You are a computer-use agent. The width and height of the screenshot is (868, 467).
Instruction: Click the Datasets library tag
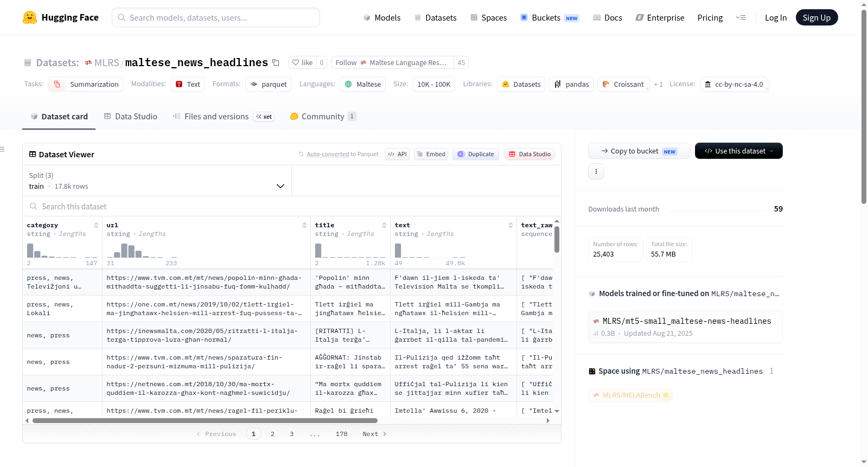[521, 84]
